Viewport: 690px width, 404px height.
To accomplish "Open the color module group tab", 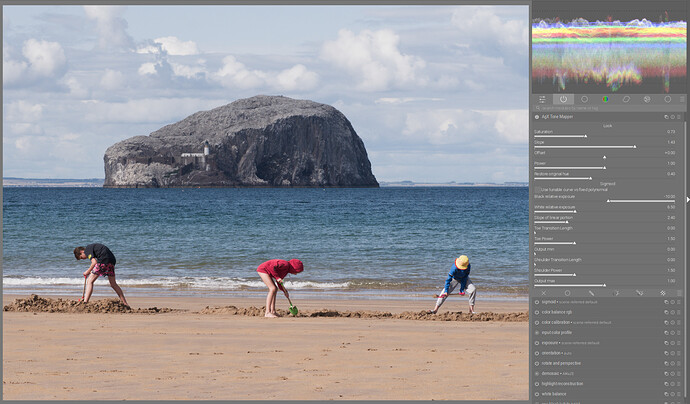I will click(x=605, y=99).
